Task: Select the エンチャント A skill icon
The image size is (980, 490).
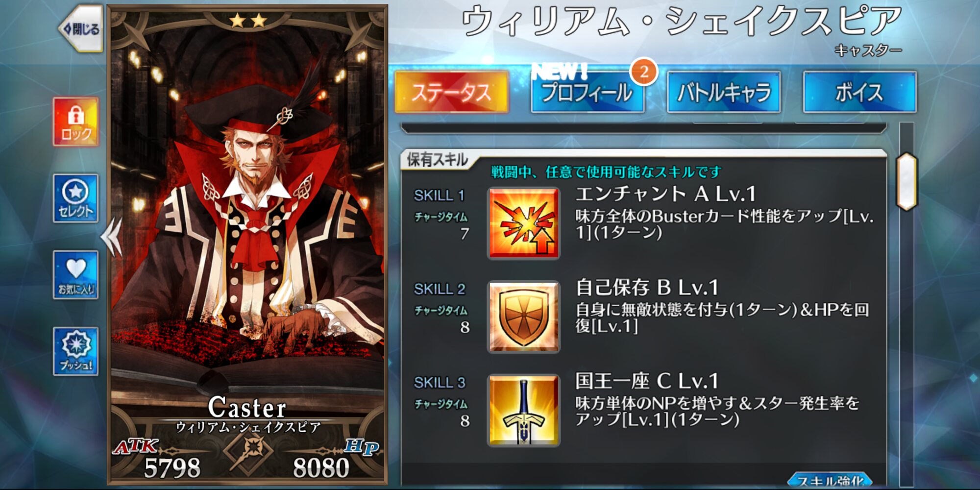Action: (x=523, y=223)
